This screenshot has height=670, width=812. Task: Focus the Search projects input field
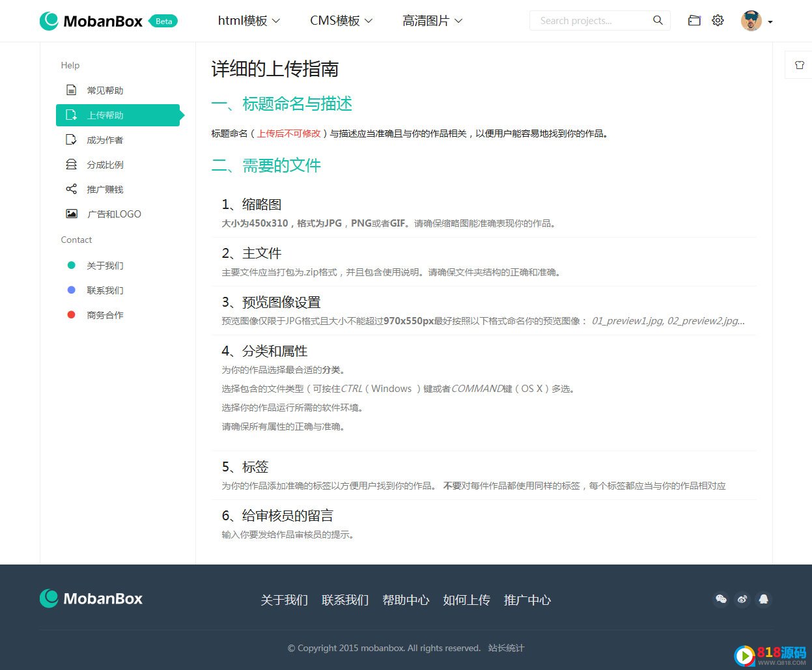589,21
